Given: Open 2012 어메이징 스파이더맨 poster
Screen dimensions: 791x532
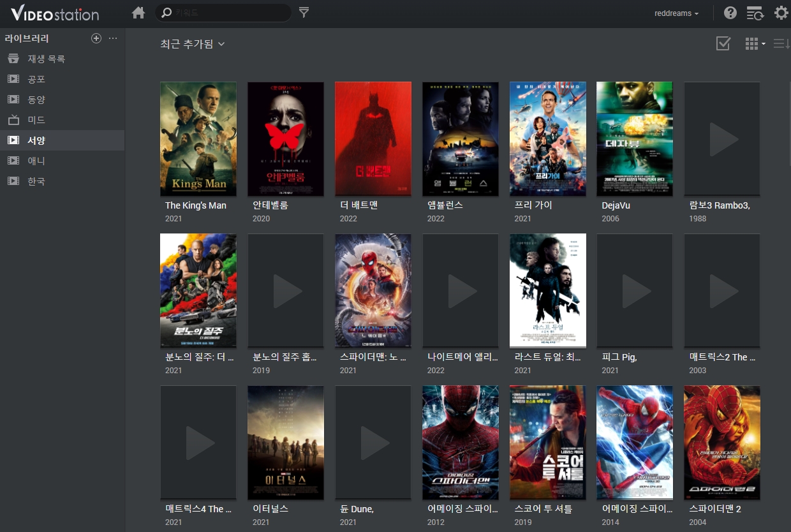Looking at the screenshot, I should click(461, 442).
